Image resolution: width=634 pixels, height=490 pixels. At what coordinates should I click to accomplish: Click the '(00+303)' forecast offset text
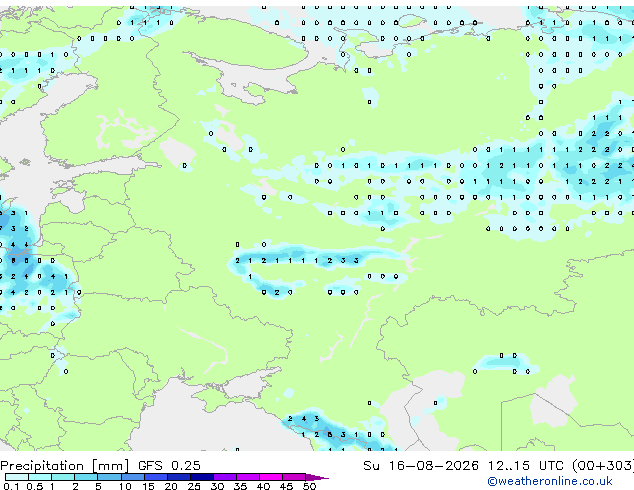(x=603, y=466)
